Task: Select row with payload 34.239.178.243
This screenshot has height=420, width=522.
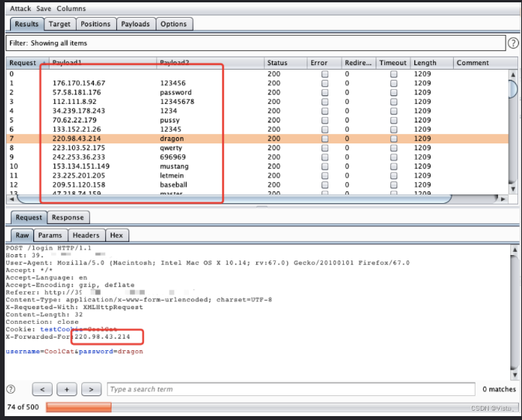Action: click(257, 111)
